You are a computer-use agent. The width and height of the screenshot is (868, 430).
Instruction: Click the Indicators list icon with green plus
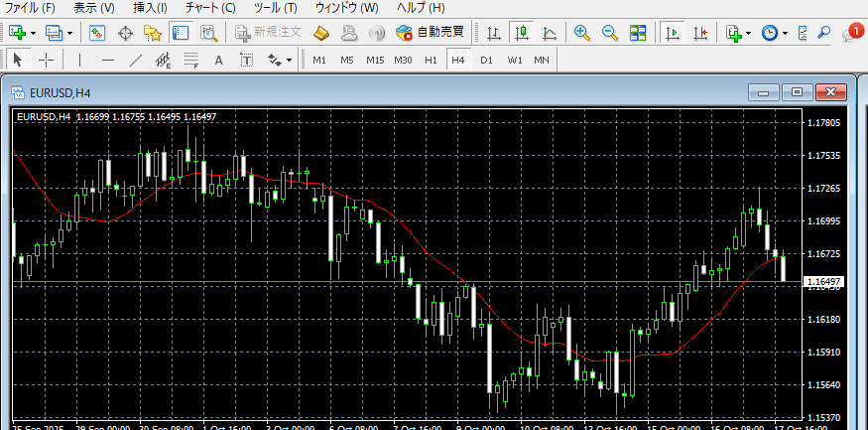click(733, 33)
